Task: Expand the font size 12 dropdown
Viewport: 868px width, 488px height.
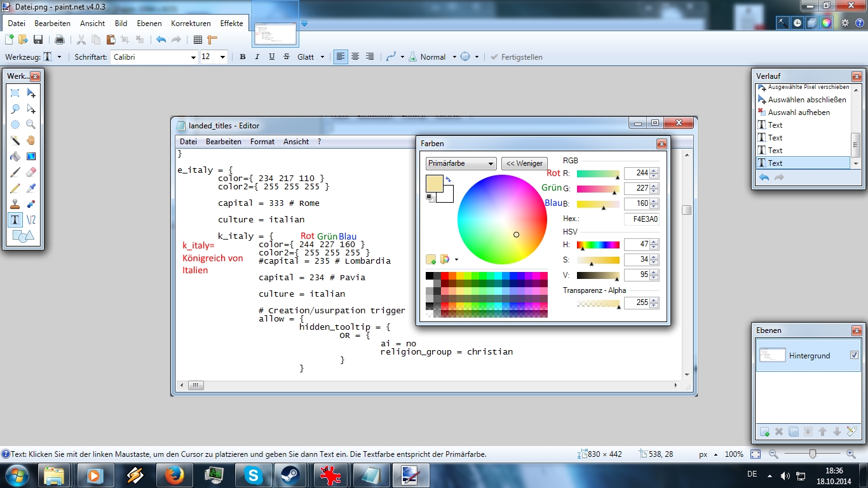Action: tap(222, 57)
